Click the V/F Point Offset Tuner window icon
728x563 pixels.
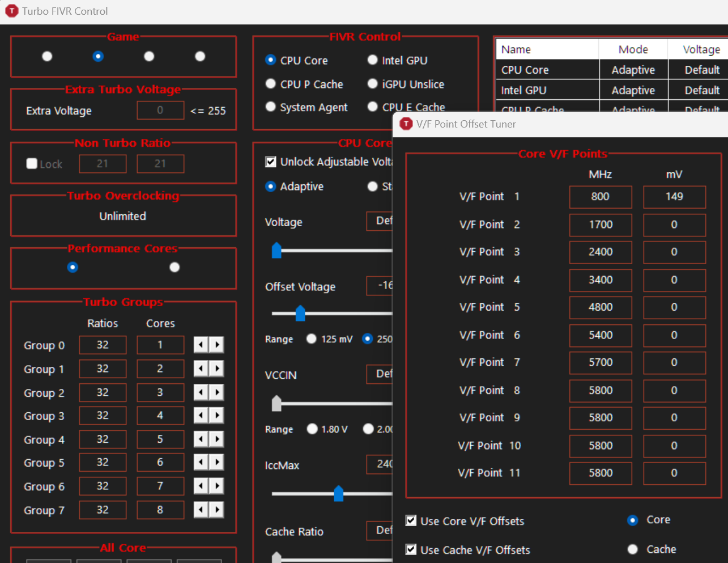(x=406, y=124)
